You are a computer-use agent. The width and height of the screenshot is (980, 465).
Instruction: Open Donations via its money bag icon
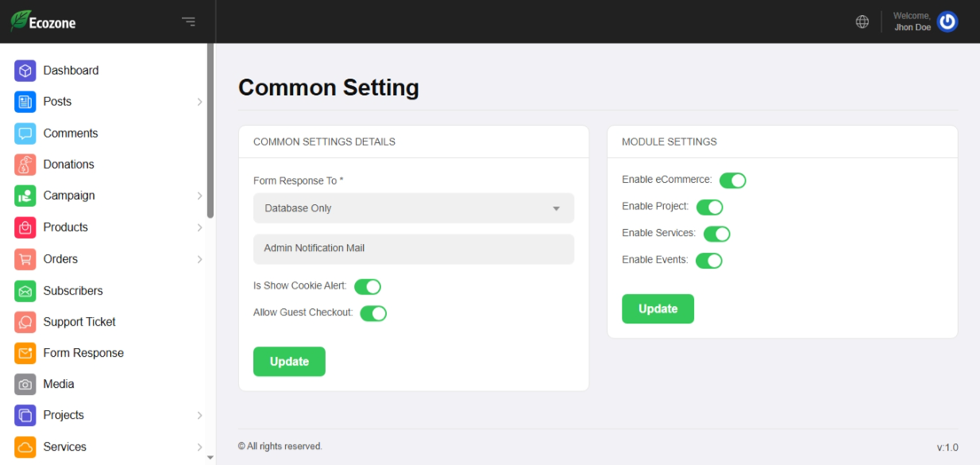[25, 165]
